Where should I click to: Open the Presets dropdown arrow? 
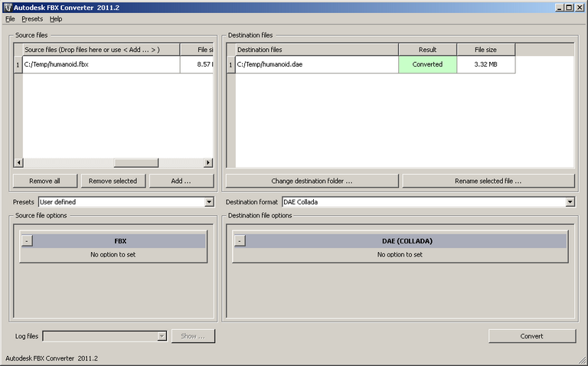[209, 201]
